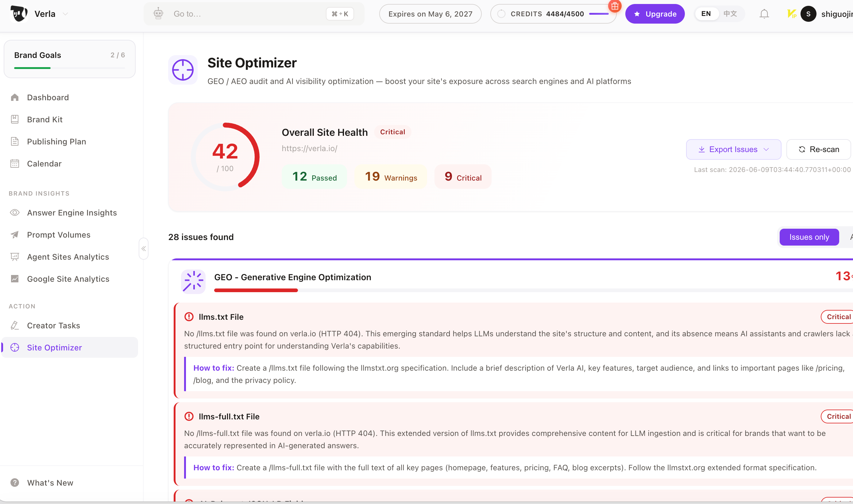Click the ⌘+K shortcut badge

click(x=340, y=14)
